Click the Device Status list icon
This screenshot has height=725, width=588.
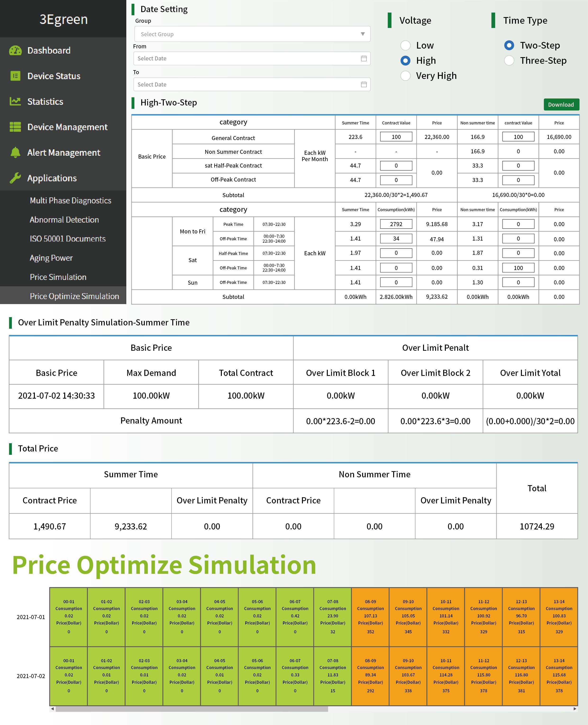click(x=15, y=76)
